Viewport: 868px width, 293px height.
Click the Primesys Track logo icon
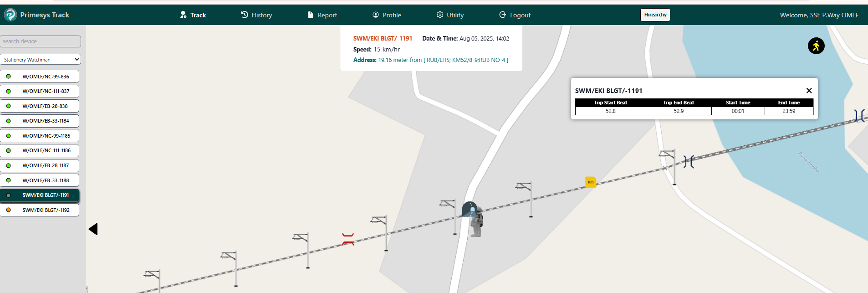[10, 15]
